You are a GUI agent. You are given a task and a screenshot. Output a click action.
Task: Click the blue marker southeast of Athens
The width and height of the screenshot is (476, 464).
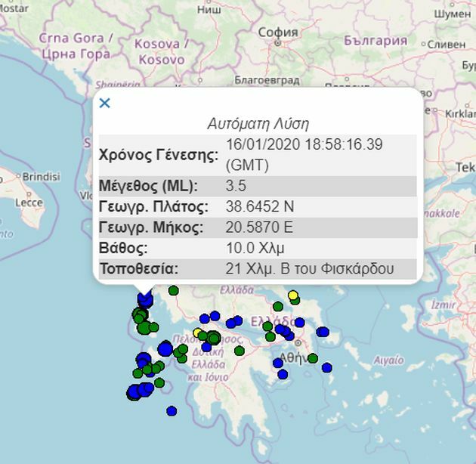(x=326, y=368)
